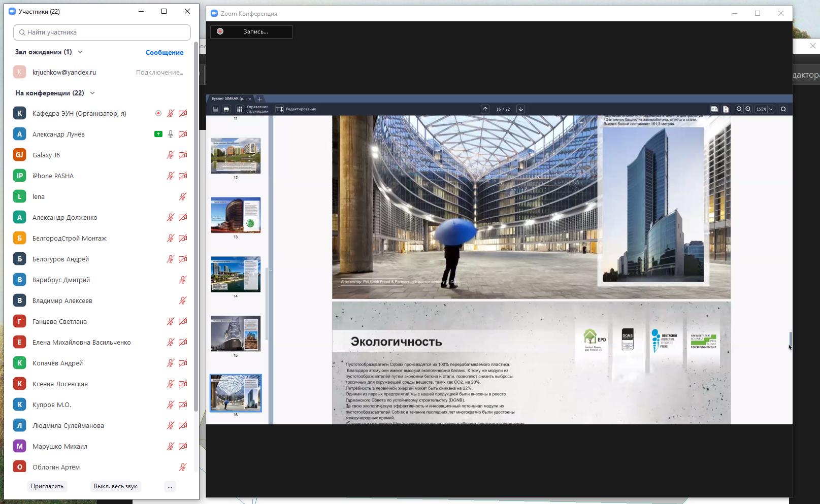This screenshot has height=504, width=820.
Task: Toggle camera icon for iPhone PASHA
Action: coord(183,176)
